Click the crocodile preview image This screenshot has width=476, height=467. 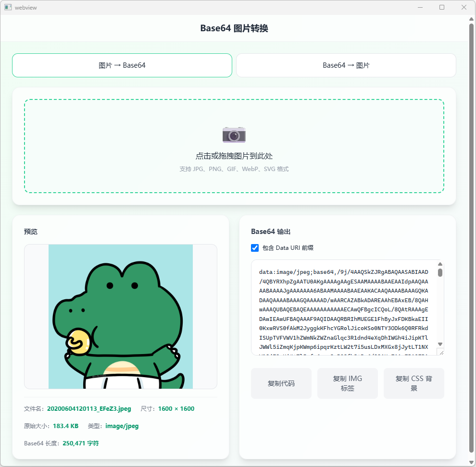(121, 317)
